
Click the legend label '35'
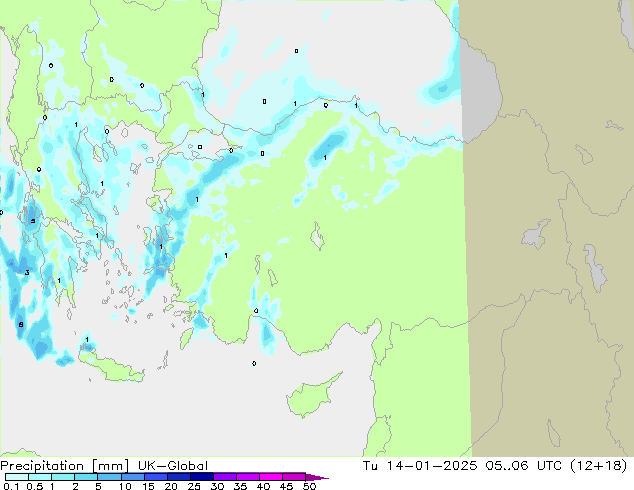click(x=240, y=486)
